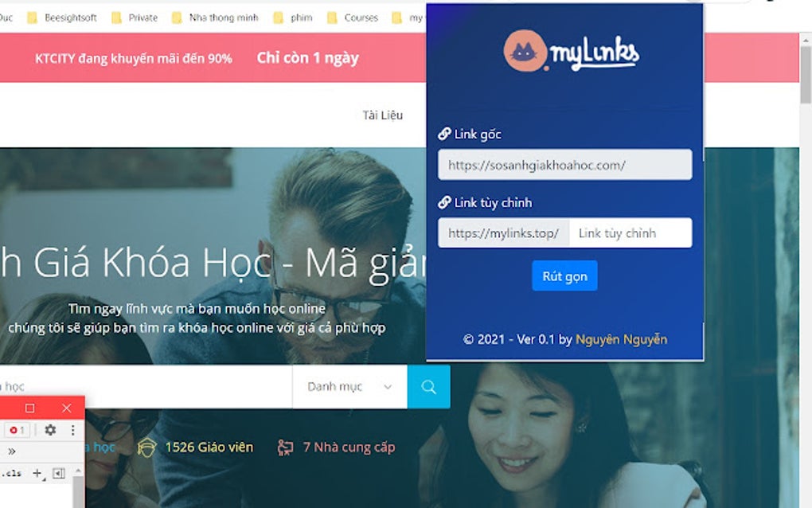The width and height of the screenshot is (812, 508).
Task: Click the blue search magnifier button
Action: (x=428, y=387)
